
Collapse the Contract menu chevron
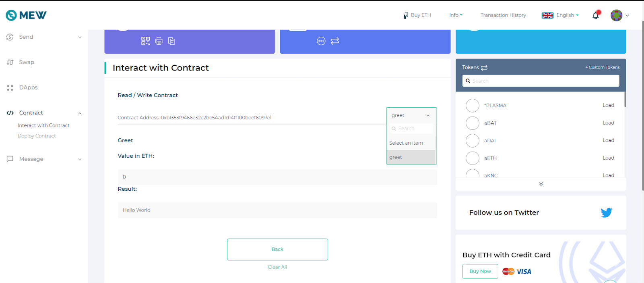(80, 113)
